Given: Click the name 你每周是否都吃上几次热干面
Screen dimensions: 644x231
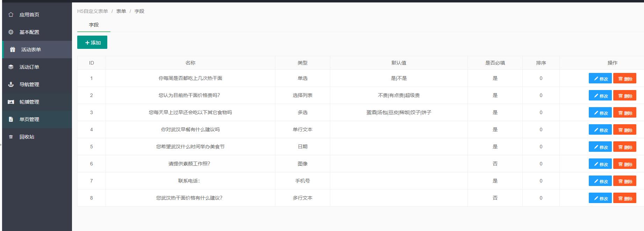Looking at the screenshot, I should (x=190, y=78).
